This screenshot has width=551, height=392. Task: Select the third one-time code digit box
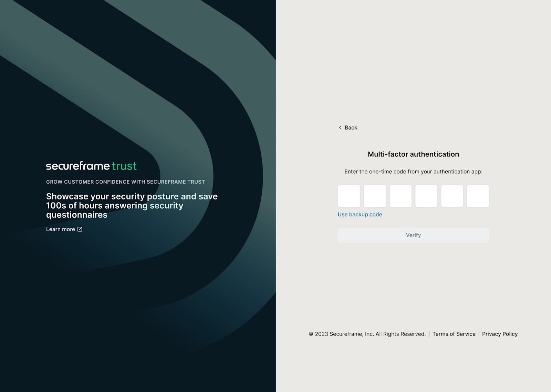[x=401, y=196]
